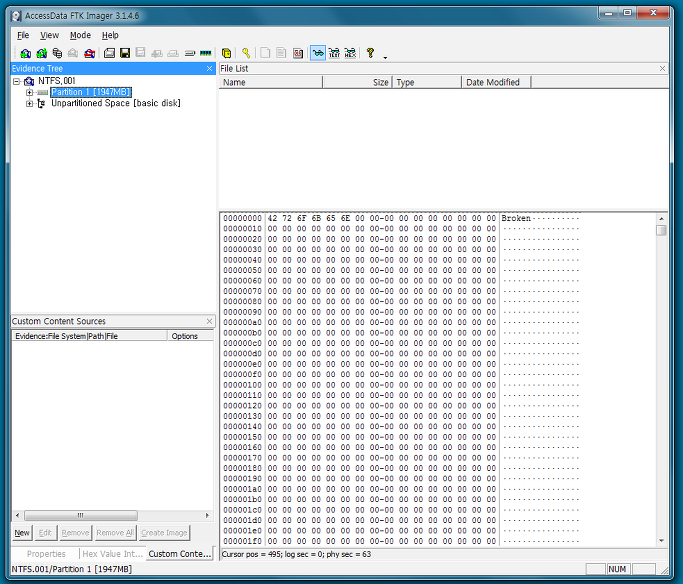Switch to Hex Value Interpreter tab

pos(112,554)
